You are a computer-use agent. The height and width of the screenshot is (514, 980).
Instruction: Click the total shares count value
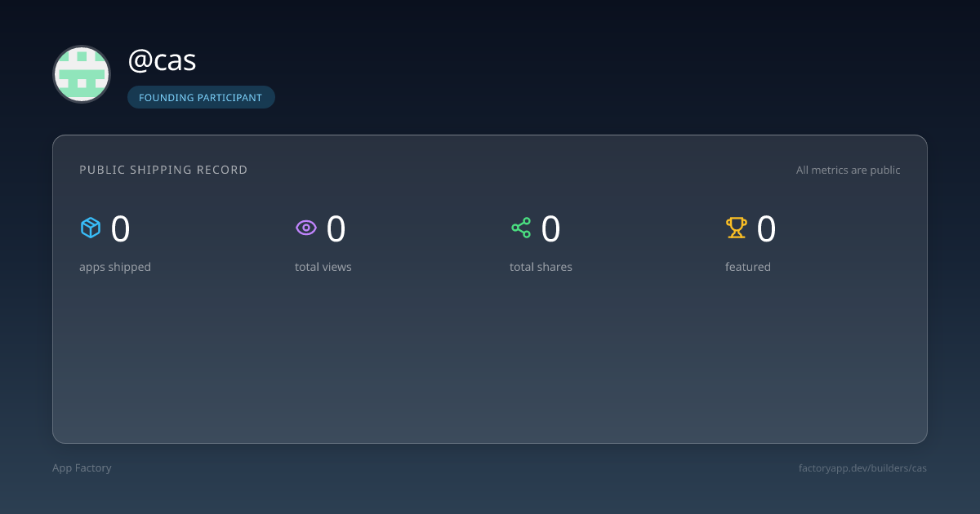(551, 228)
